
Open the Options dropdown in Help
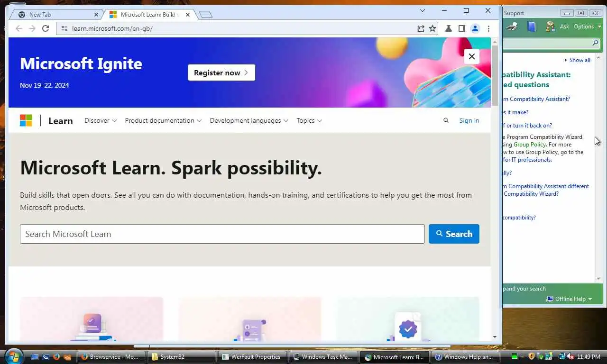[587, 27]
